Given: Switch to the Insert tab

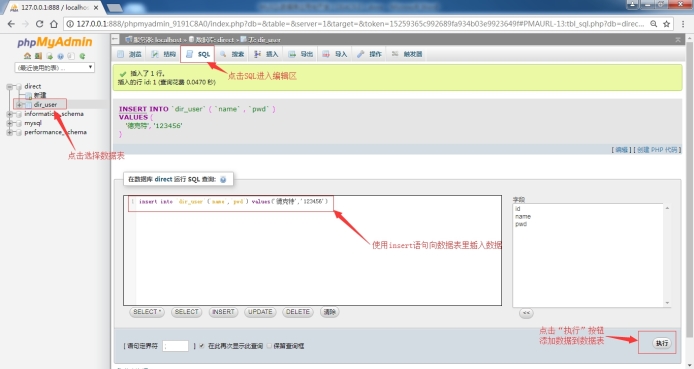Looking at the screenshot, I should click(x=266, y=54).
